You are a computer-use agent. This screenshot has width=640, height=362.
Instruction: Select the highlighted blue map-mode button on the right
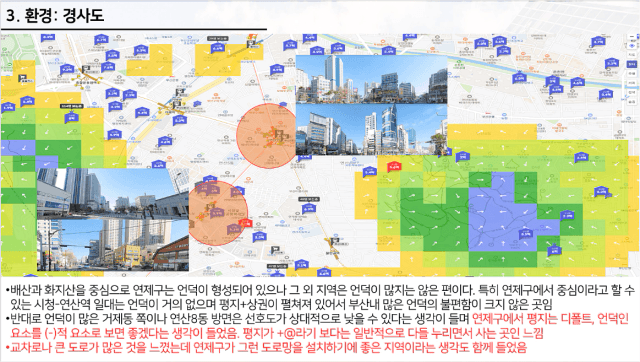(632, 64)
